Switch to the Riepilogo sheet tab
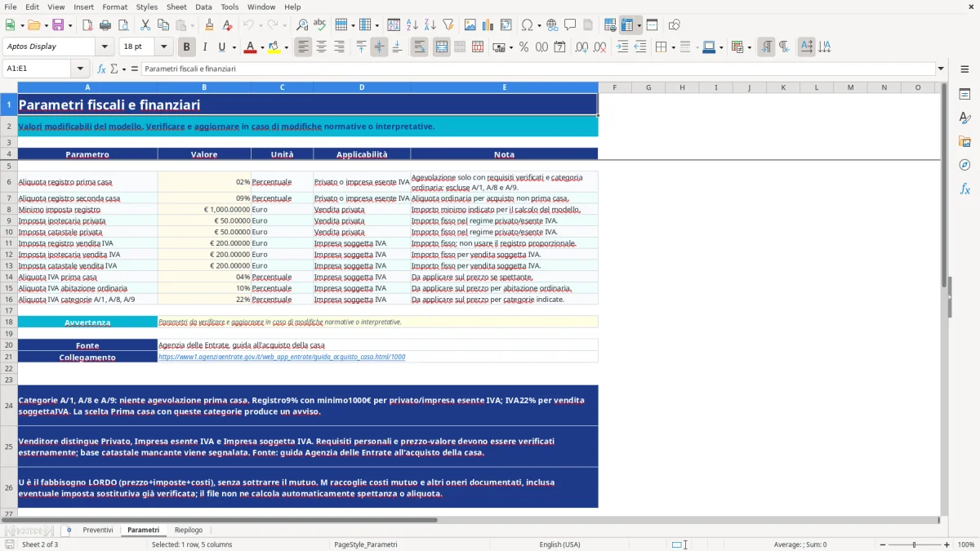The height and width of the screenshot is (551, 980). point(189,531)
